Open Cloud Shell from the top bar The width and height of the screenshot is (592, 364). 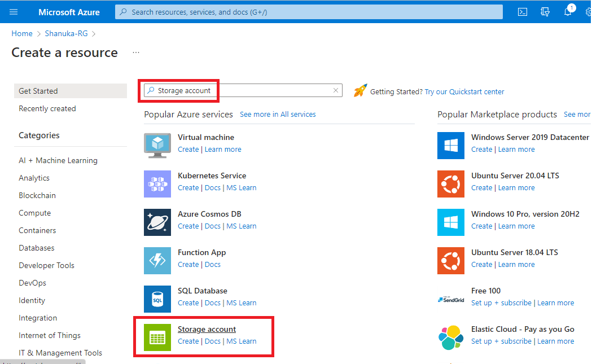[x=522, y=12]
